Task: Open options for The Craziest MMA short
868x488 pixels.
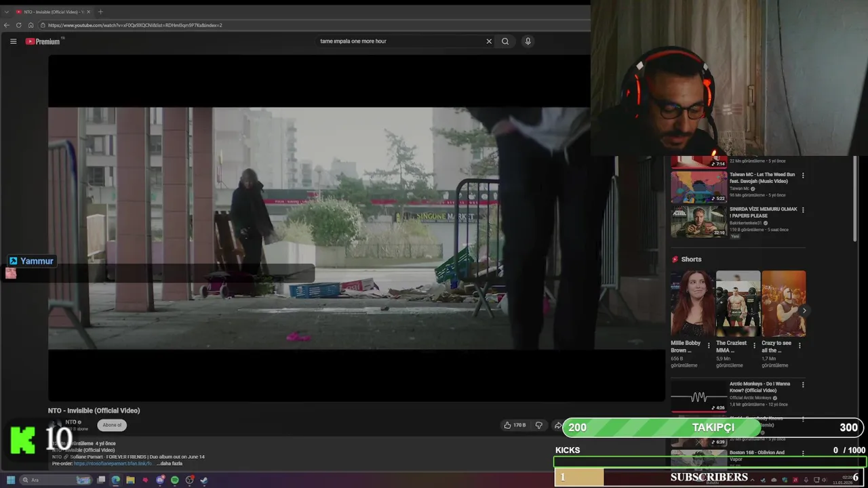Action: tap(754, 345)
